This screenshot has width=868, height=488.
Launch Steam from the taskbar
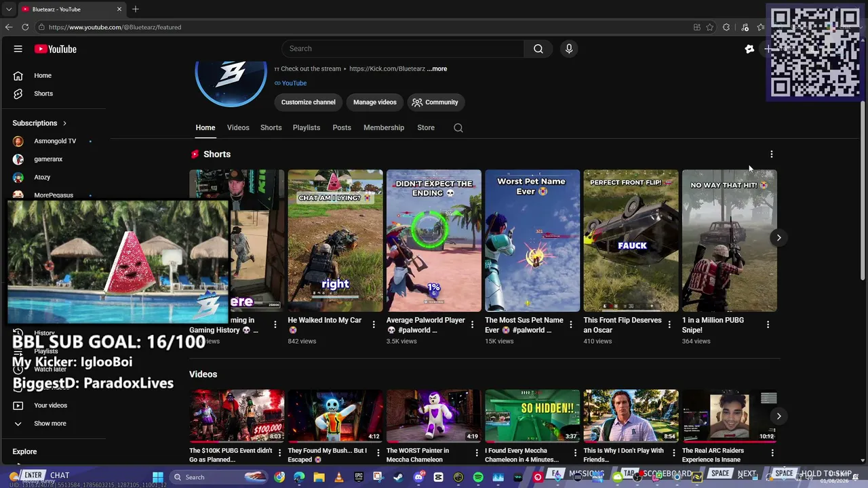(398, 477)
